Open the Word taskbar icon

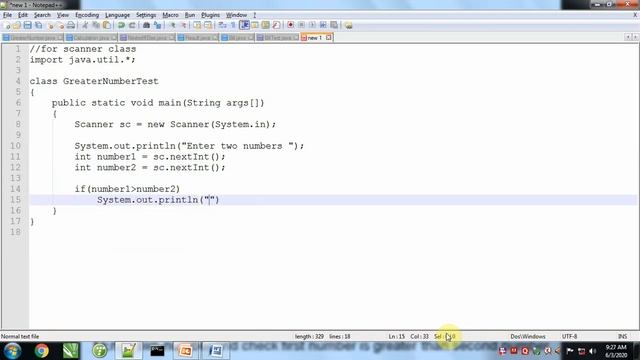coord(215,351)
